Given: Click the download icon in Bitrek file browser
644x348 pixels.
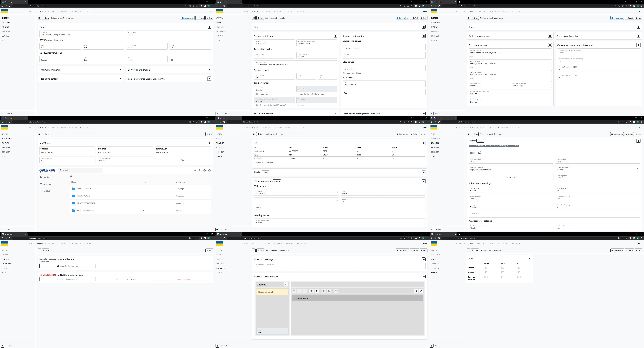Looking at the screenshot, I should point(200,170).
